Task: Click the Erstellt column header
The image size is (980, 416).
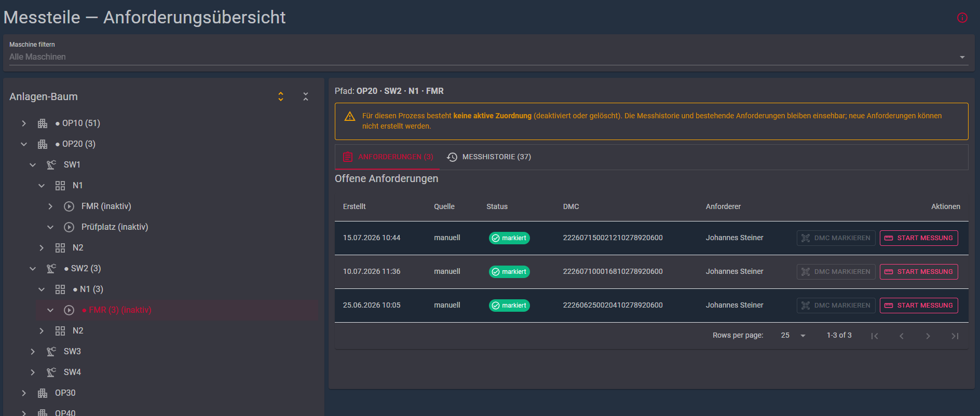Action: (x=355, y=206)
